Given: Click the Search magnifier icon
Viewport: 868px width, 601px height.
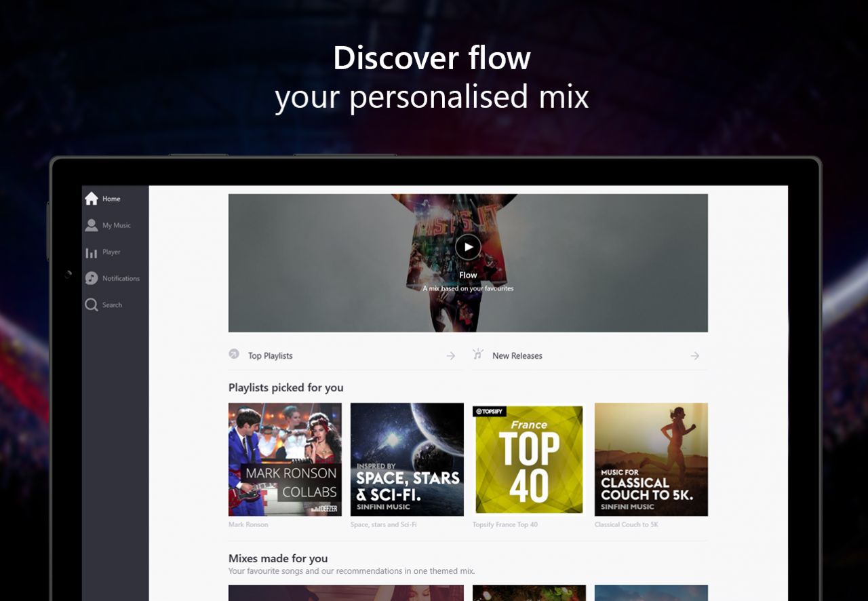Looking at the screenshot, I should (x=92, y=305).
